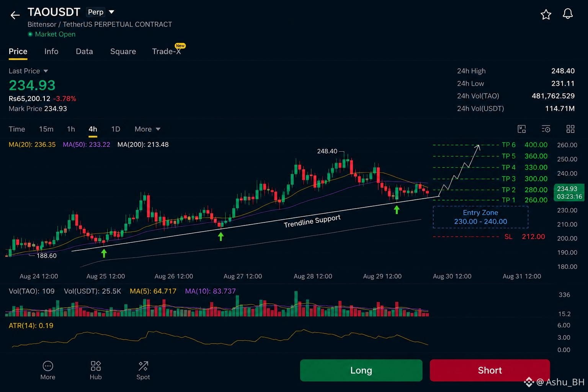This screenshot has width=588, height=392.
Task: Select the Time chart interval
Action: [17, 129]
